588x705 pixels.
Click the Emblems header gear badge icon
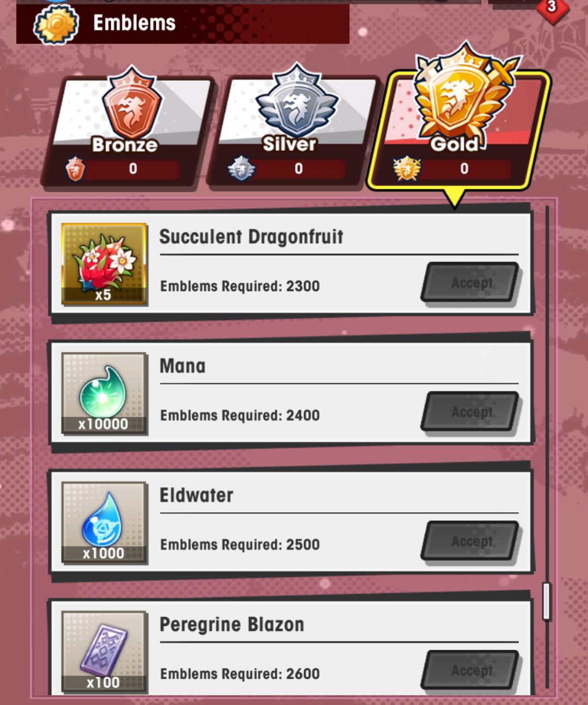pyautogui.click(x=57, y=24)
